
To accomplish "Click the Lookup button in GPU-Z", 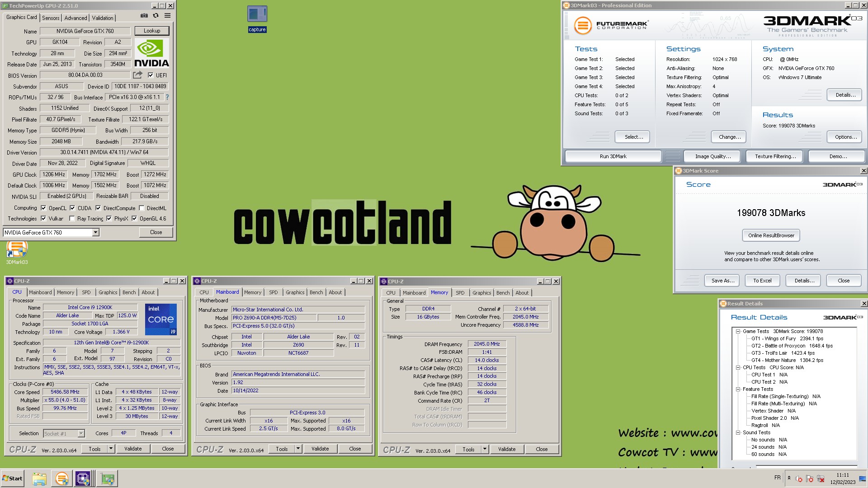I will click(x=152, y=31).
